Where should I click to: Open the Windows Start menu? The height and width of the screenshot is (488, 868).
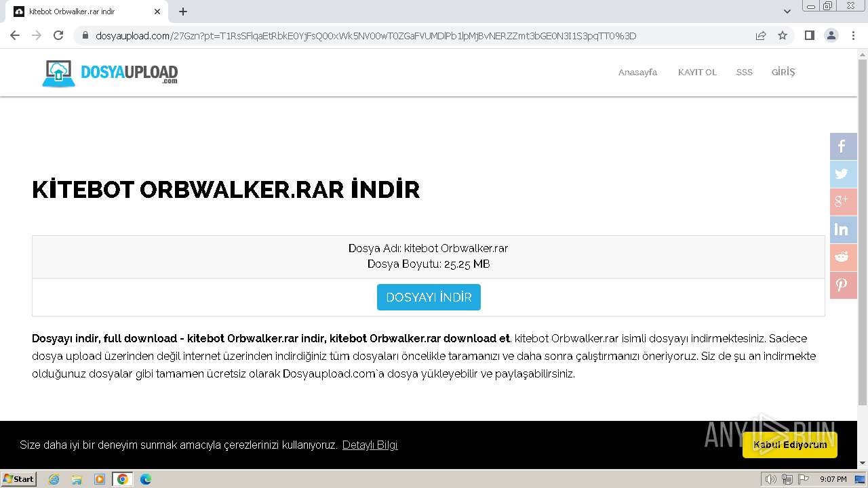point(19,479)
